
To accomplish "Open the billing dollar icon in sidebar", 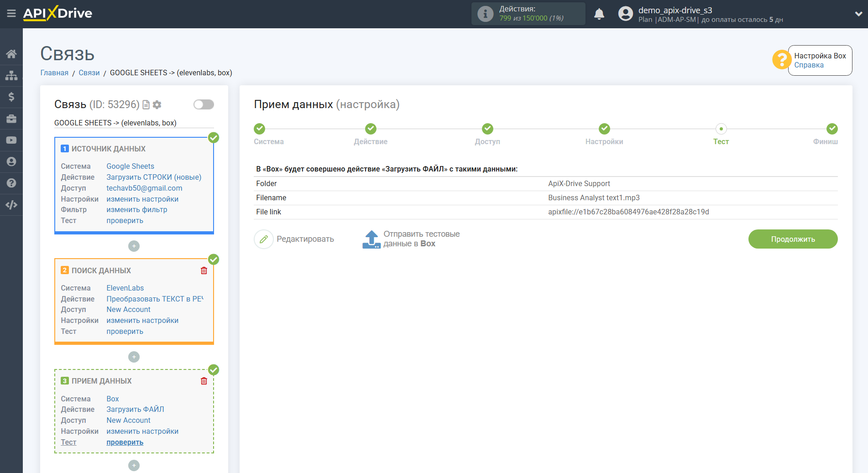I will [x=11, y=97].
